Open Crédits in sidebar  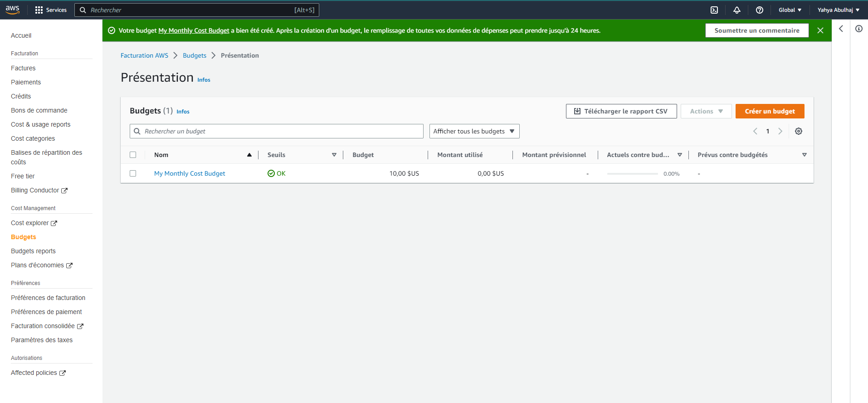pos(21,96)
